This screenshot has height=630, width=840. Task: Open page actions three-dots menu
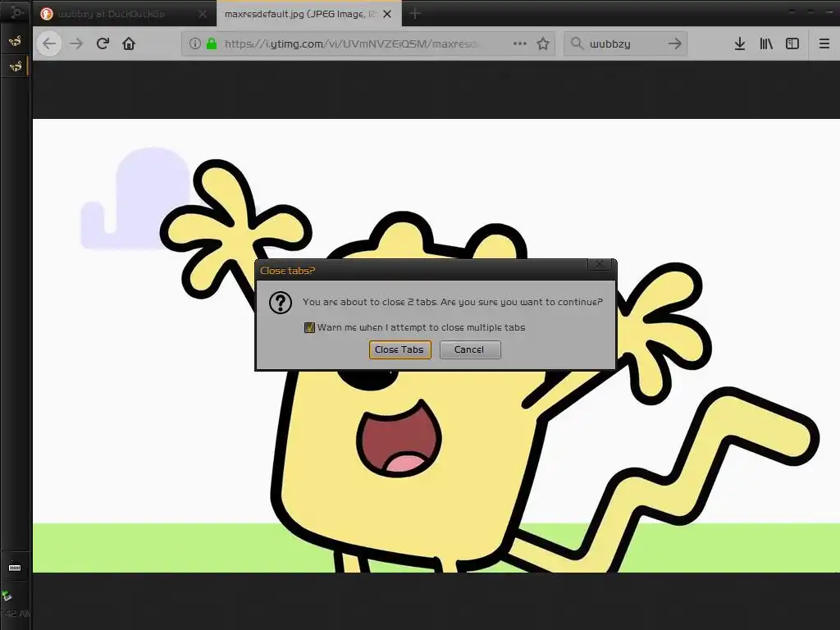pyautogui.click(x=519, y=43)
